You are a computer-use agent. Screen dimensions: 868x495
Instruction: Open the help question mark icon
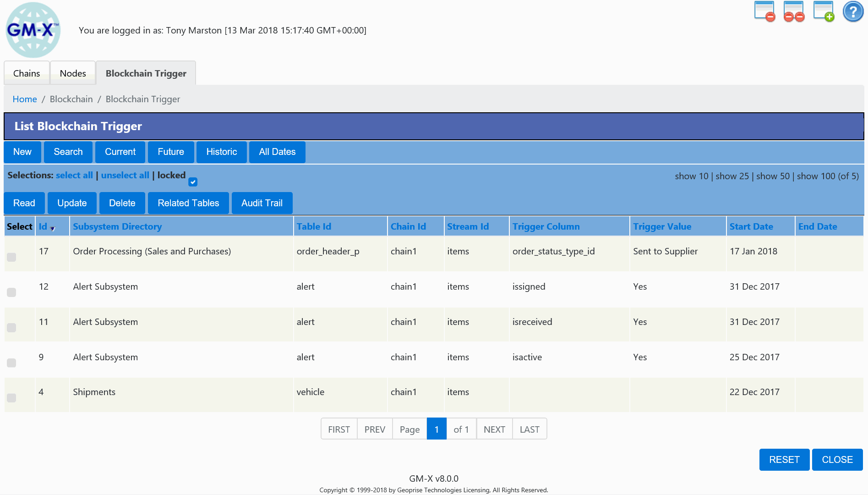click(853, 11)
